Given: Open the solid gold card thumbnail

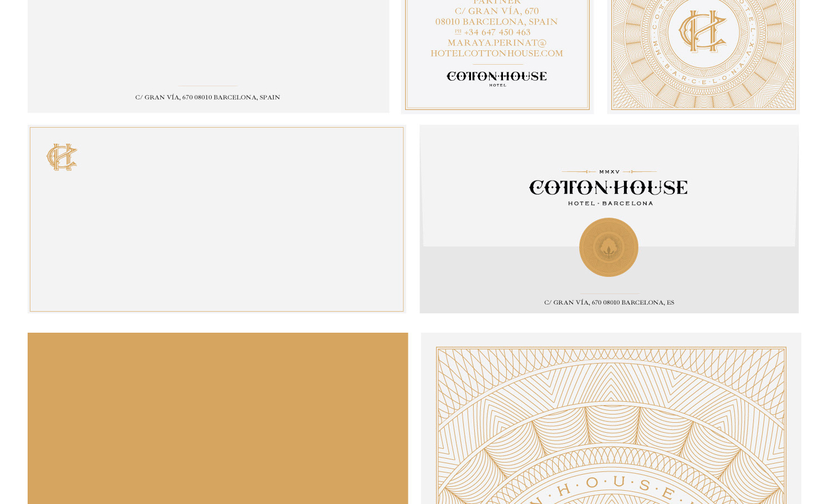Looking at the screenshot, I should tap(217, 418).
